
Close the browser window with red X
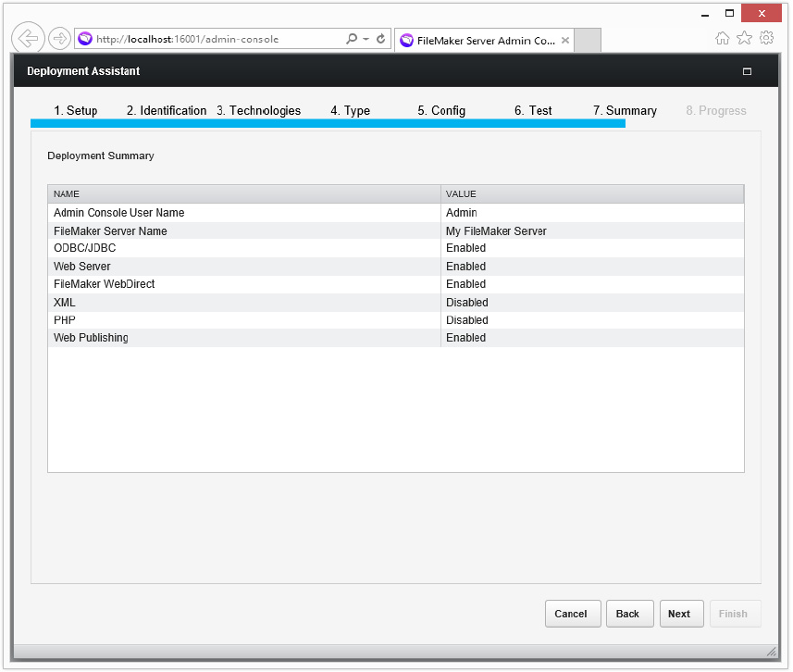coord(762,14)
